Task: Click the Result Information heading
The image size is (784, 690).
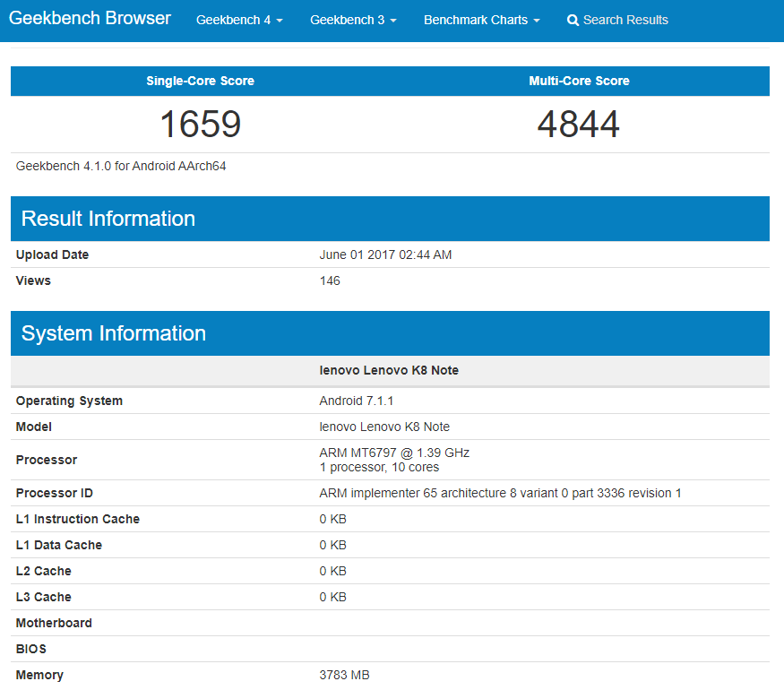Action: tap(108, 219)
